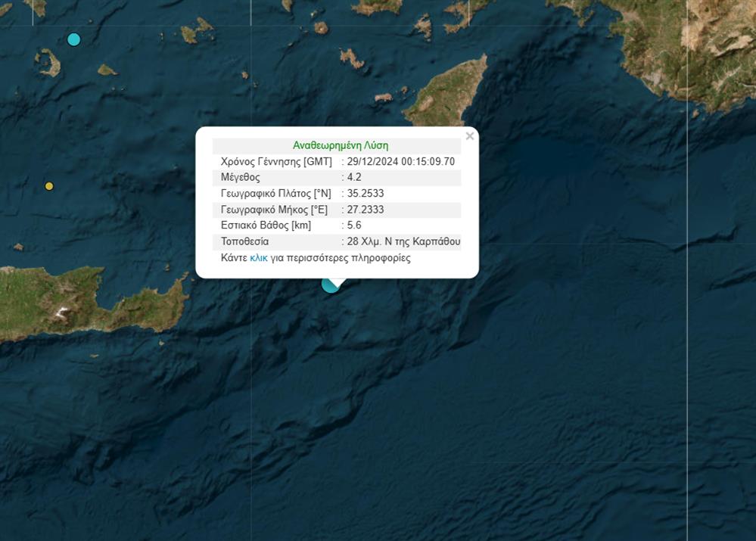Viewport: 756px width, 541px height.
Task: Click the latitude value 35.2533
Action: point(366,194)
